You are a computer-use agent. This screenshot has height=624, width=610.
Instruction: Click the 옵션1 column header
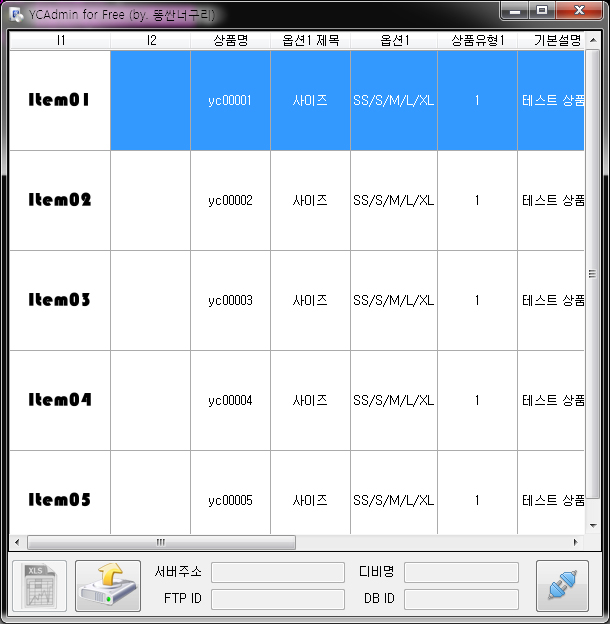pos(394,40)
